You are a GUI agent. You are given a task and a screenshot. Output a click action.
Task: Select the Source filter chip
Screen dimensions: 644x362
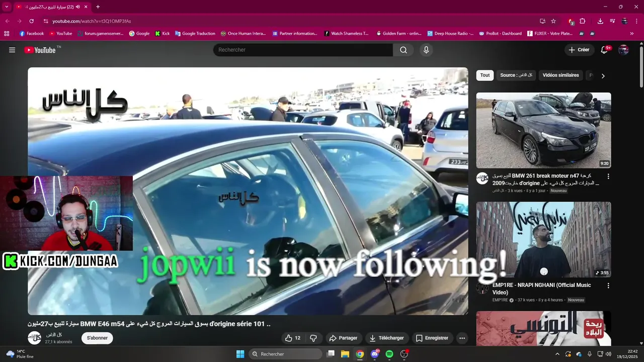pyautogui.click(x=516, y=75)
